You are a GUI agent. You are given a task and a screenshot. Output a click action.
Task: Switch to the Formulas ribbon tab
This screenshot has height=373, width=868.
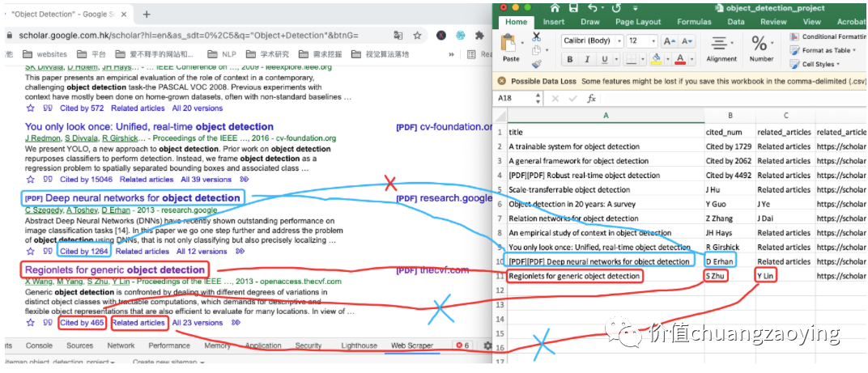tap(694, 22)
